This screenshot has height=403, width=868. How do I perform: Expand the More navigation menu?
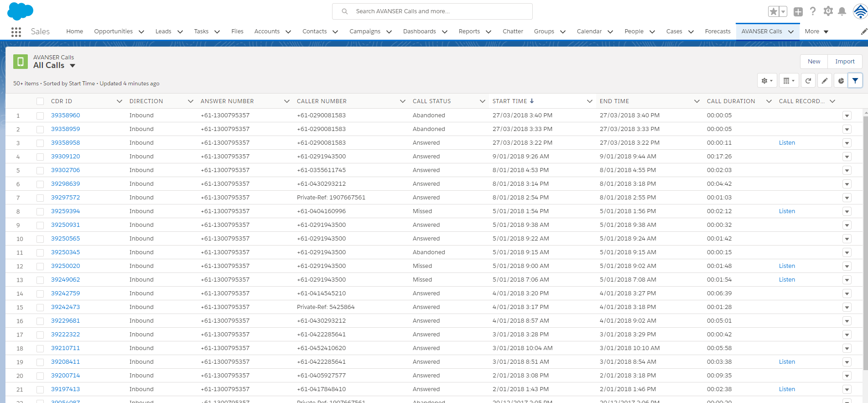tap(816, 31)
